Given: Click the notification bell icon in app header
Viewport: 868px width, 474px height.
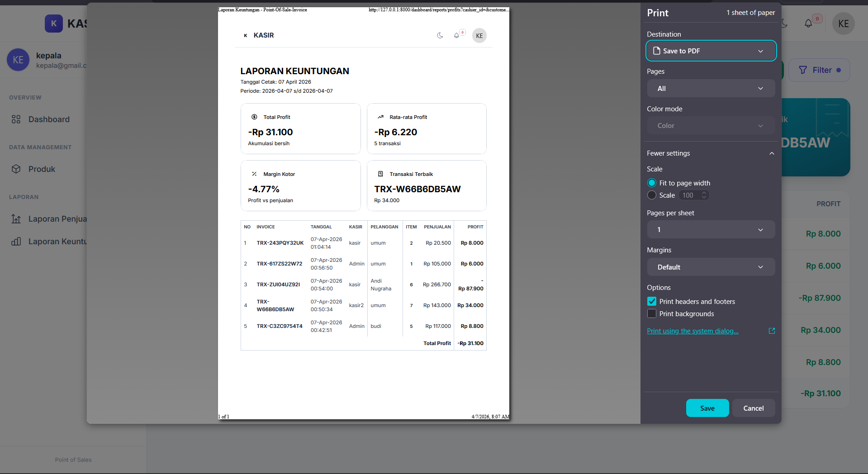Looking at the screenshot, I should [808, 24].
